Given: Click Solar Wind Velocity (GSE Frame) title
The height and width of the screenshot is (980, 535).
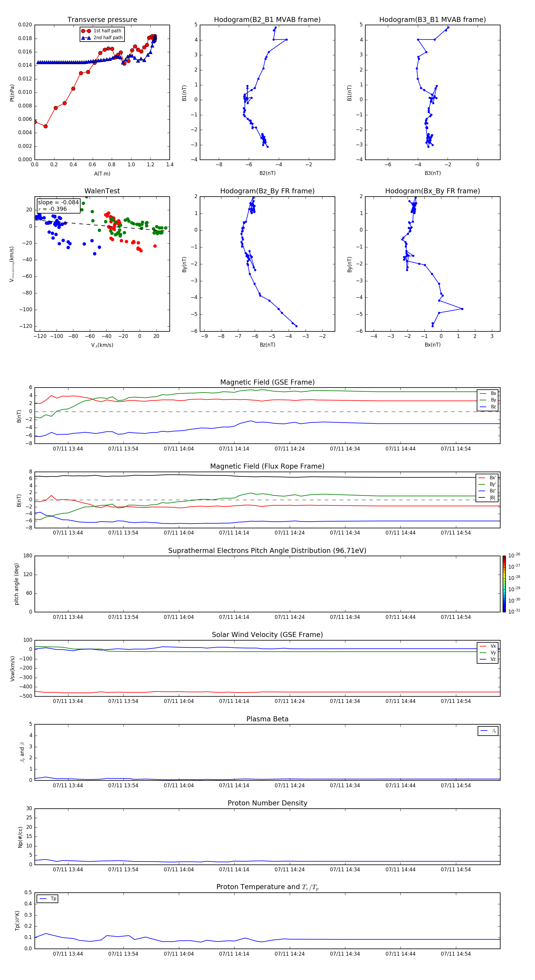Looking at the screenshot, I should click(x=267, y=635).
